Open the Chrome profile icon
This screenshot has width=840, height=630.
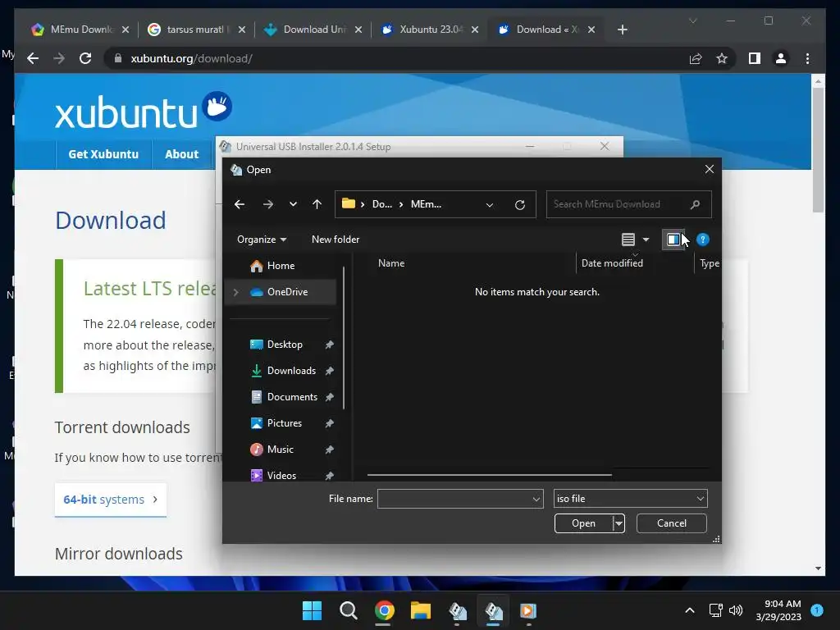(x=781, y=58)
